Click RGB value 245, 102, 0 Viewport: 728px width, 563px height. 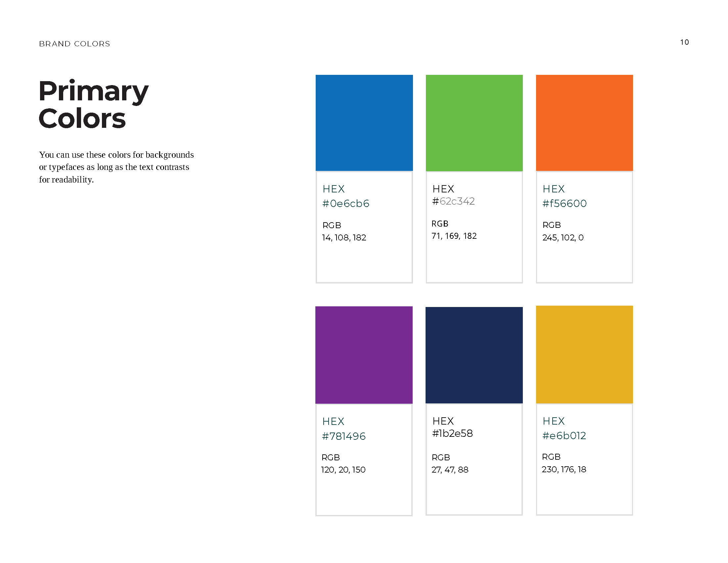[563, 237]
